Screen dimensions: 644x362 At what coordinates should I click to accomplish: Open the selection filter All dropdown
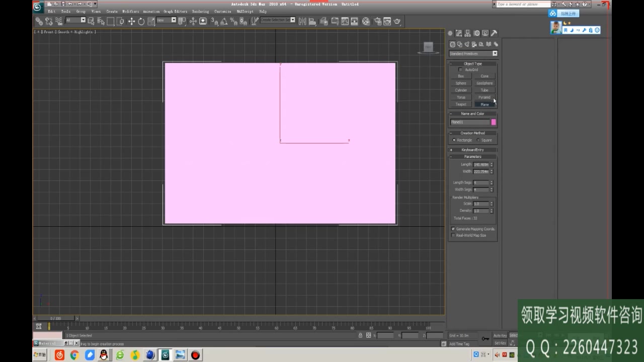(x=76, y=20)
